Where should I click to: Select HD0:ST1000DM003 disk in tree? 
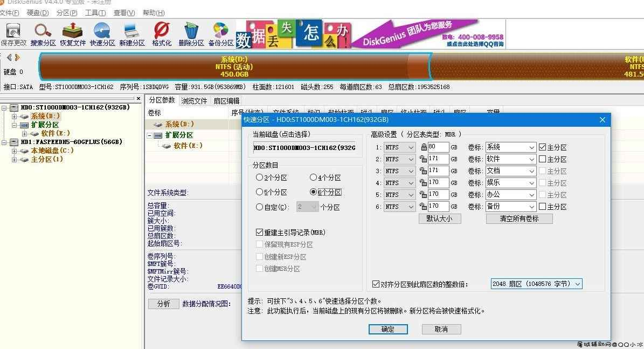75,107
